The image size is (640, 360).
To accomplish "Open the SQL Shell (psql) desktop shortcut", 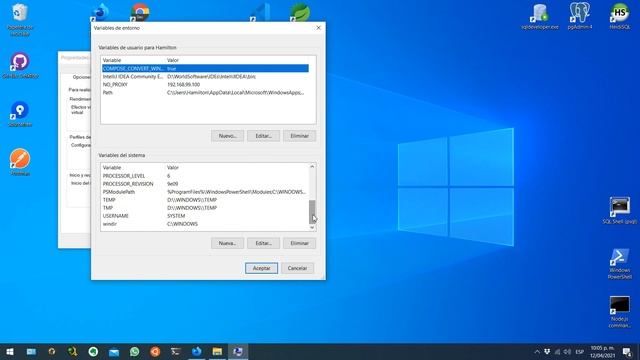I will [620, 210].
